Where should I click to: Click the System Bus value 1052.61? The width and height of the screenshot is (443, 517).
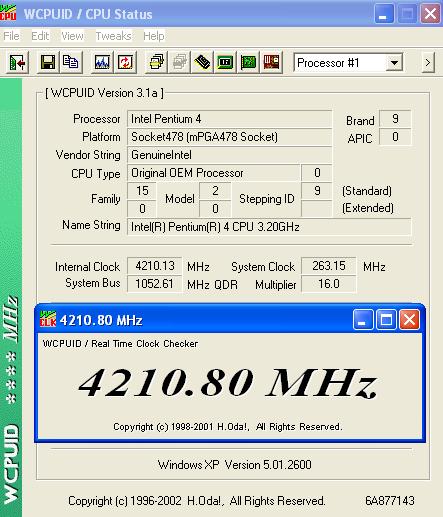(x=155, y=284)
